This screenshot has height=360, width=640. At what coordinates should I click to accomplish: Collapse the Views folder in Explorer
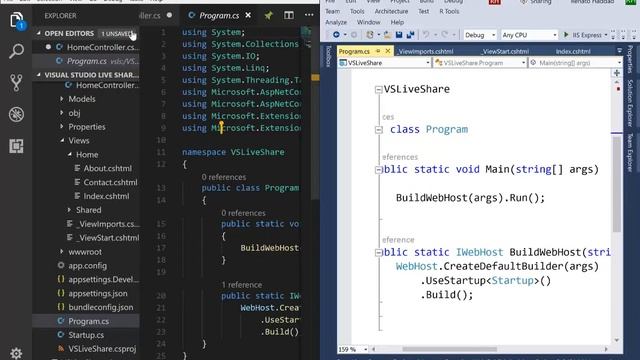pos(62,140)
